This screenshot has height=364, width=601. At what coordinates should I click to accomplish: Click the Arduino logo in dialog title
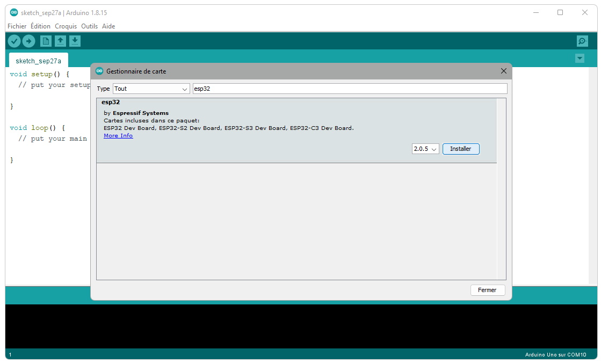click(99, 71)
